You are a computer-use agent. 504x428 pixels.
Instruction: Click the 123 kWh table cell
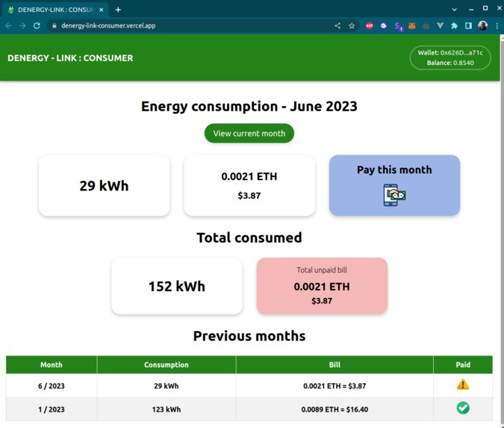click(x=167, y=409)
